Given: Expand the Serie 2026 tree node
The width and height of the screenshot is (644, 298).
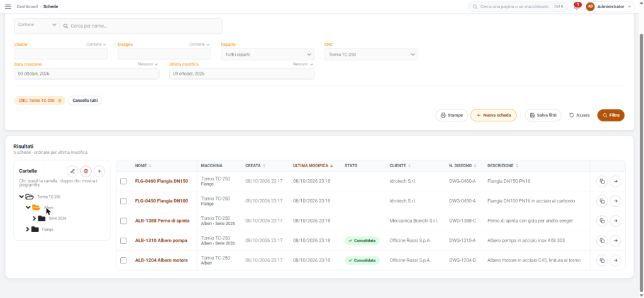Looking at the screenshot, I should [x=35, y=218].
